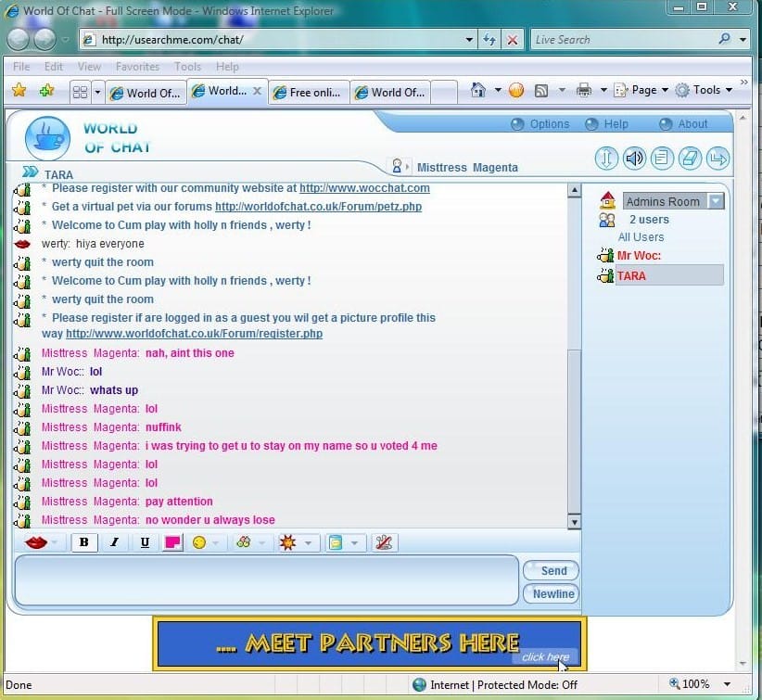Click the exit logout arrow button

(718, 159)
